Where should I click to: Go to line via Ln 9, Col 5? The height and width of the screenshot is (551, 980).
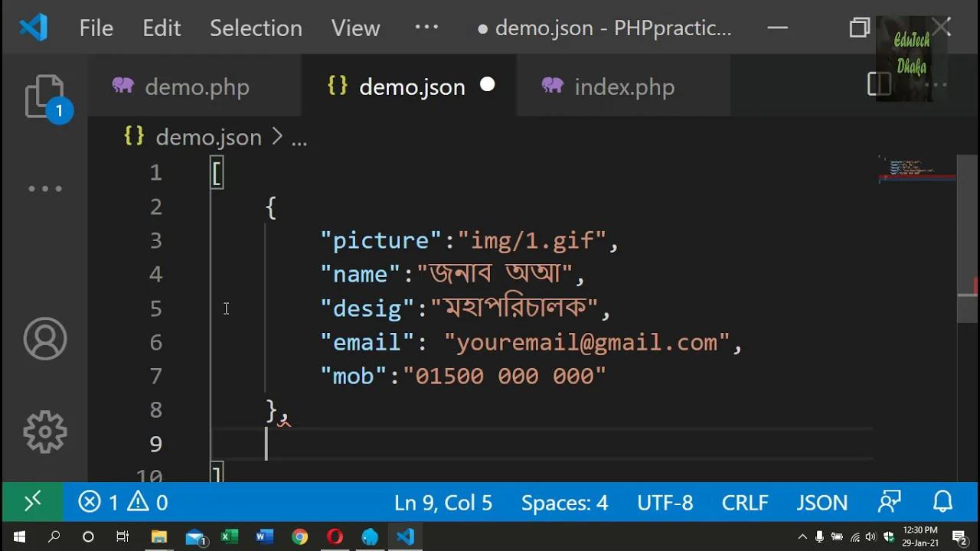443,503
